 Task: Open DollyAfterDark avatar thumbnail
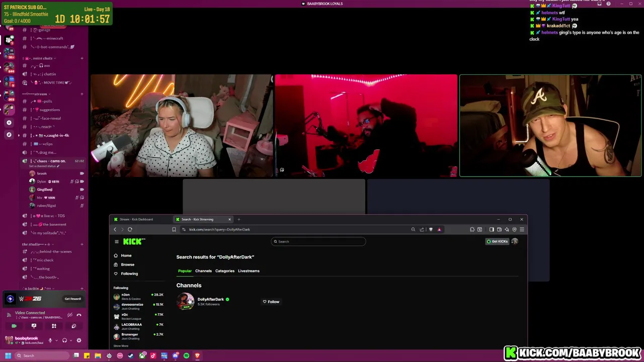(185, 302)
